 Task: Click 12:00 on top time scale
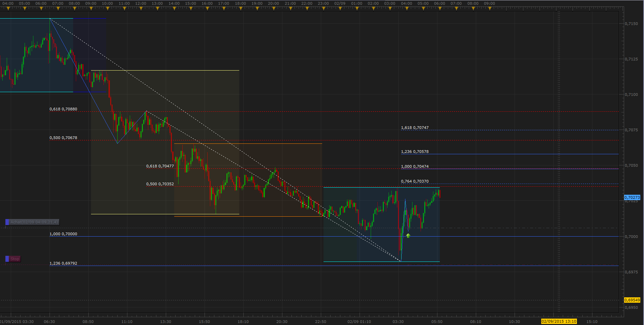coord(141,3)
